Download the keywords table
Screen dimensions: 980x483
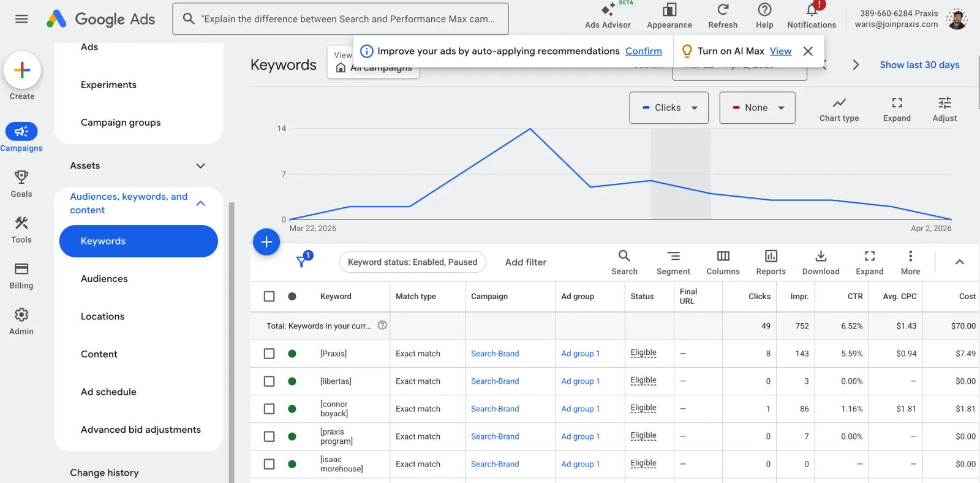821,262
